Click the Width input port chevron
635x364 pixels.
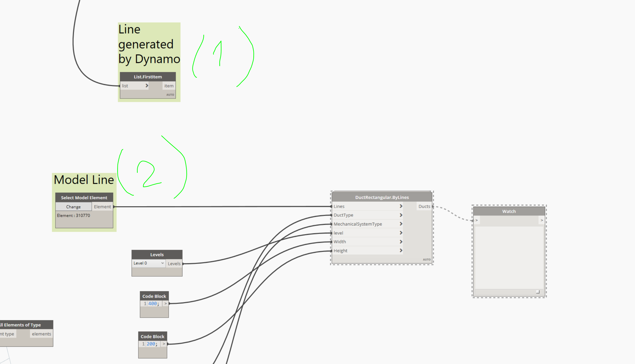401,242
